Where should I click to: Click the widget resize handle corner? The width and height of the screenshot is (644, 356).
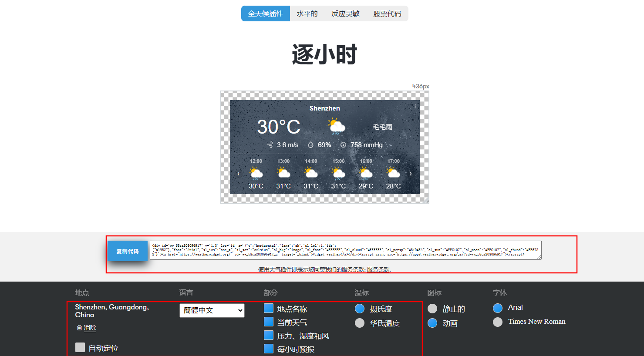coord(427,201)
